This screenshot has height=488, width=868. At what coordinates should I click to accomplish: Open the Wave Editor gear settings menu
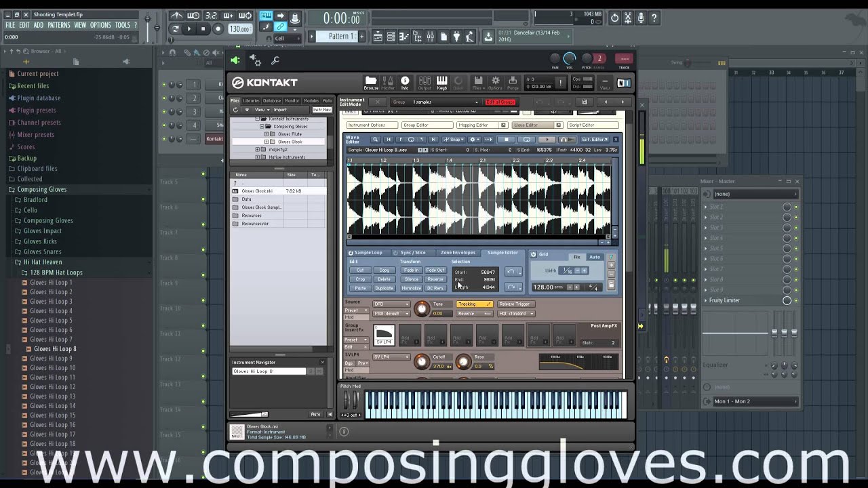[x=474, y=140]
